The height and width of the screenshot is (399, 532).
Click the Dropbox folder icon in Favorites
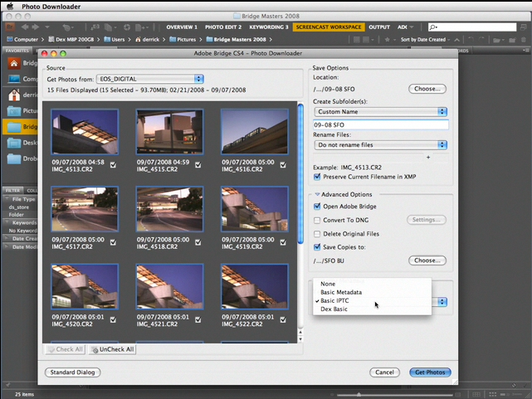click(14, 158)
